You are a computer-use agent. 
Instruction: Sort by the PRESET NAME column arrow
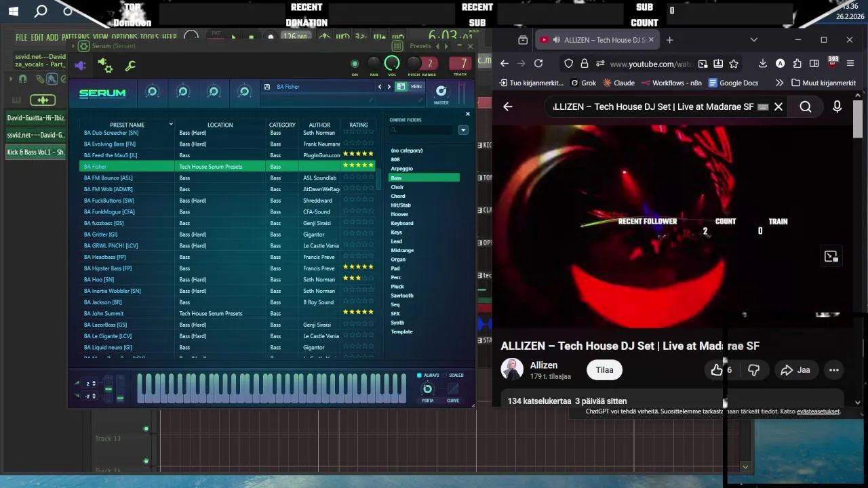click(x=170, y=124)
